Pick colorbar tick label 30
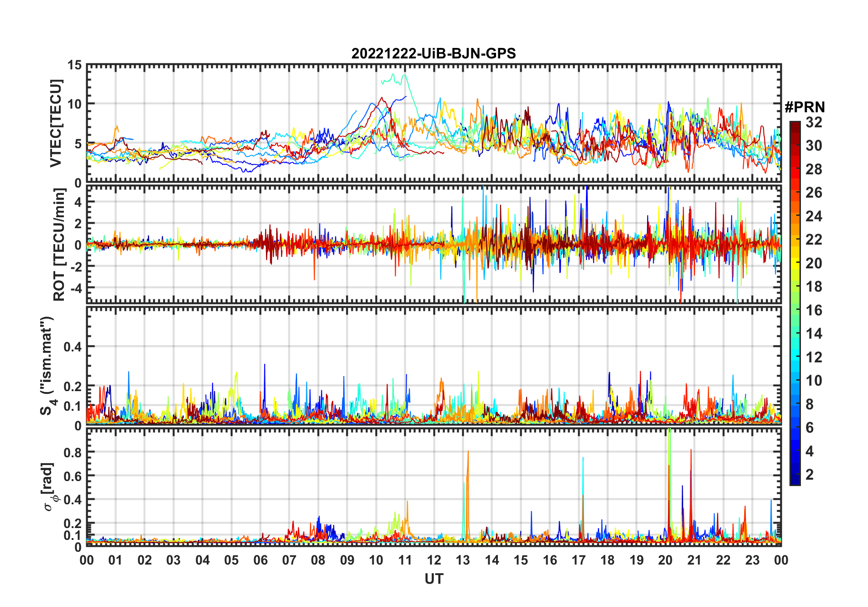The width and height of the screenshot is (868, 607). [x=814, y=146]
